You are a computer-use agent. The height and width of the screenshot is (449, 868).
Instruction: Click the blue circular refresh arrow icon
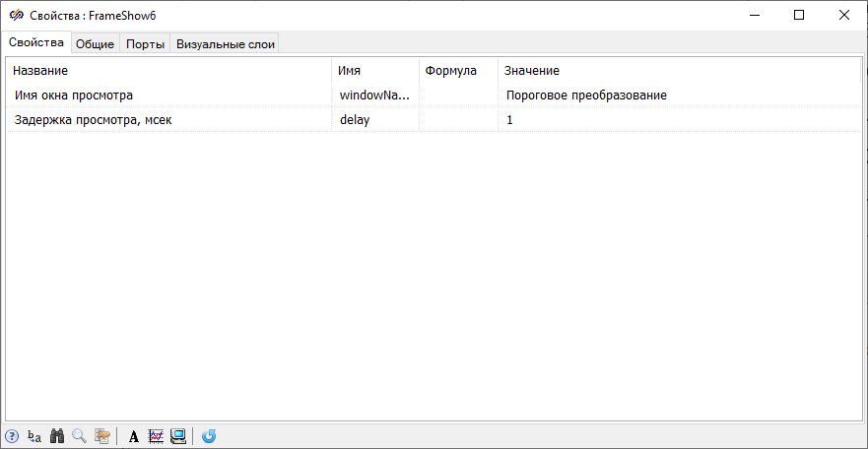click(209, 436)
